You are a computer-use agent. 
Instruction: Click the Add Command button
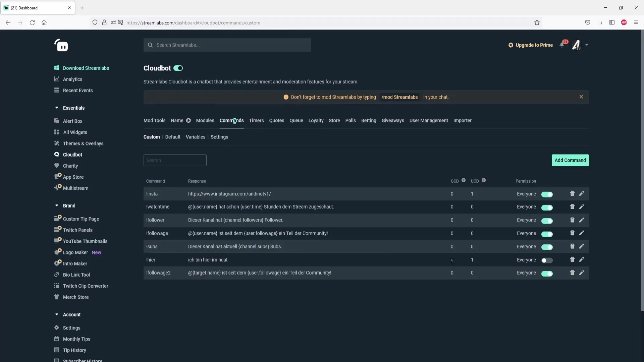[570, 160]
